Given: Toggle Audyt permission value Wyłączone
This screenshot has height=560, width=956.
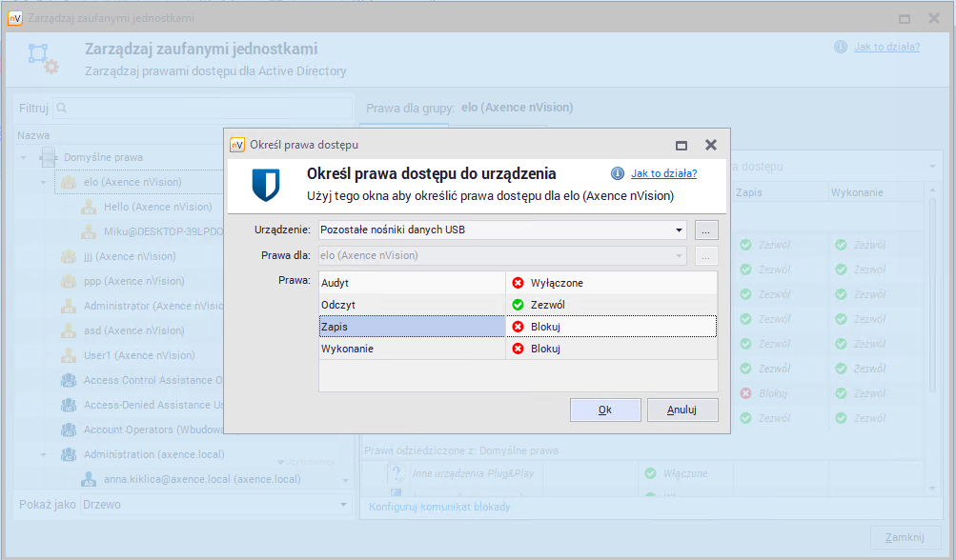Looking at the screenshot, I should pyautogui.click(x=610, y=283).
